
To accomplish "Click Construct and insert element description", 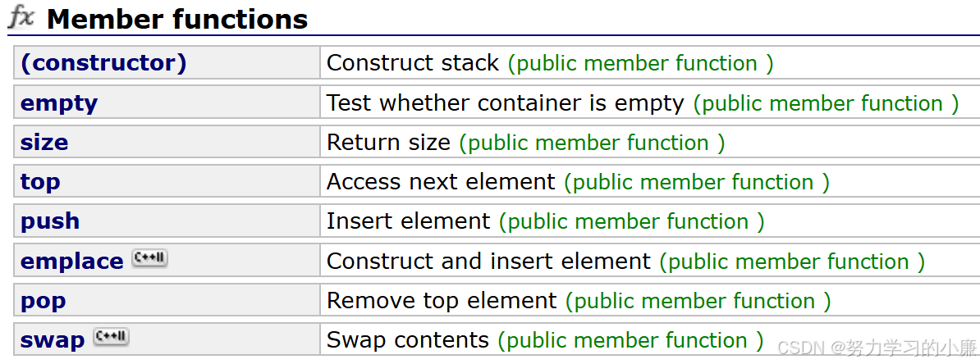I will pos(488,261).
